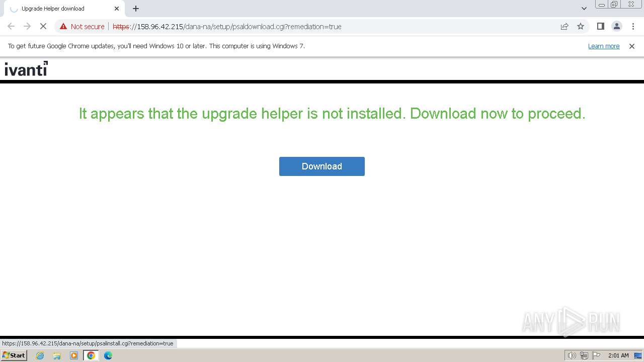Toggle the Chrome side panel
The image size is (644, 362).
(x=600, y=27)
